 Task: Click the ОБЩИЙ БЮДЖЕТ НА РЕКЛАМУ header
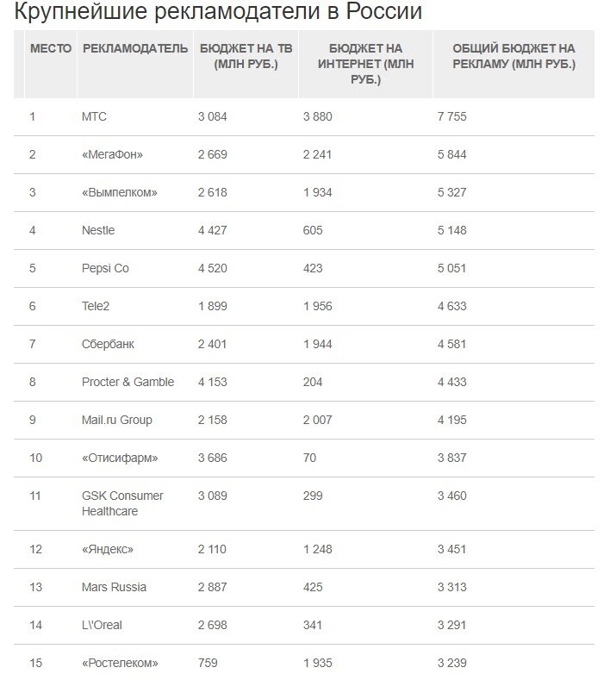pyautogui.click(x=513, y=56)
